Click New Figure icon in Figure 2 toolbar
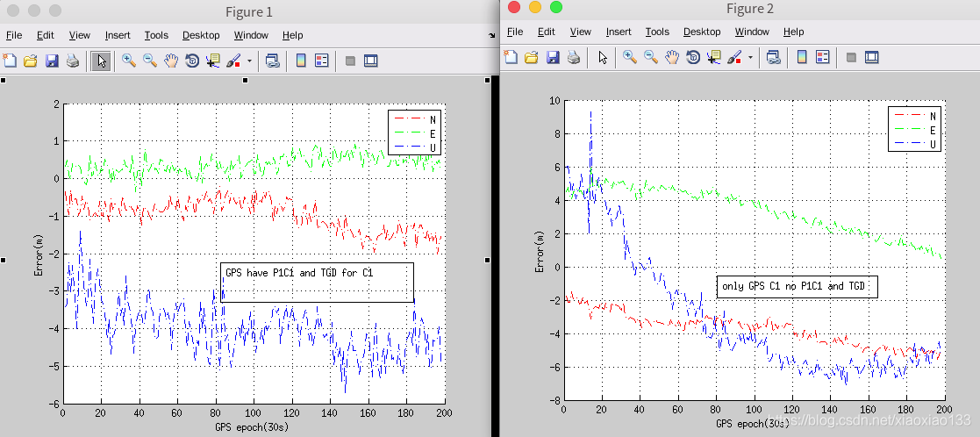The height and width of the screenshot is (437, 980). click(511, 58)
